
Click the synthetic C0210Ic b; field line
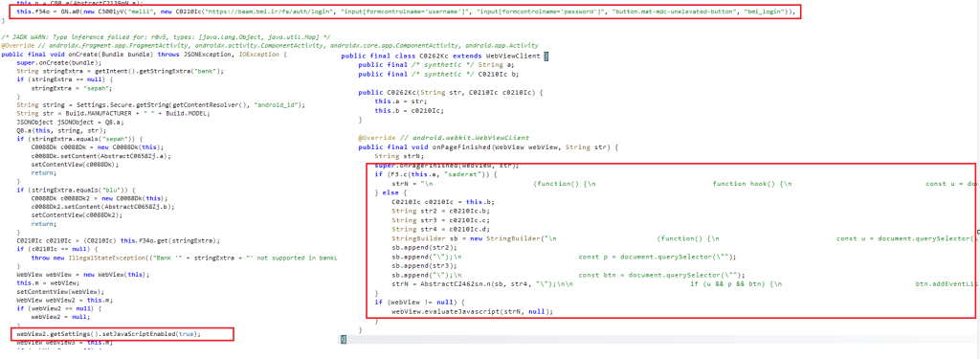pyautogui.click(x=437, y=74)
